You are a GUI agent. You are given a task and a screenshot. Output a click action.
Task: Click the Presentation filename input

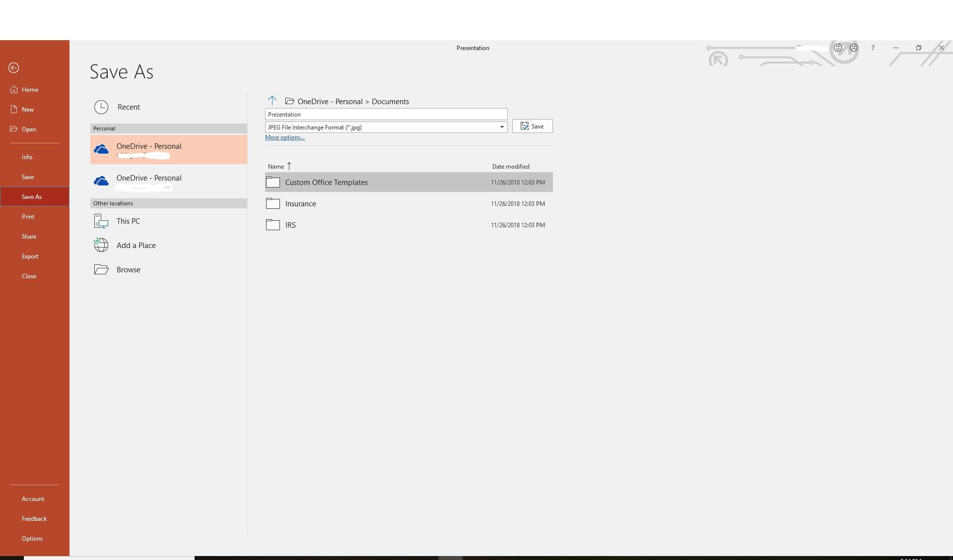pyautogui.click(x=386, y=114)
